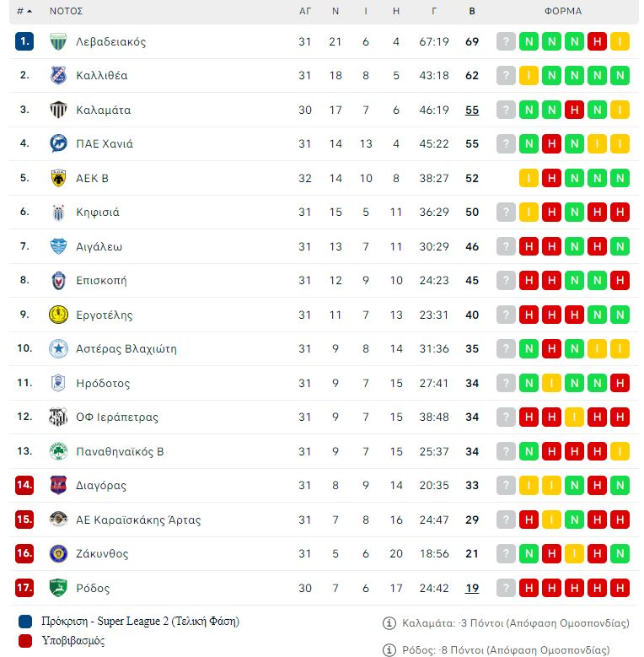Click info icon beside Καλαμάτα points deduction
Viewport: 644px width, 657px height.
389,623
